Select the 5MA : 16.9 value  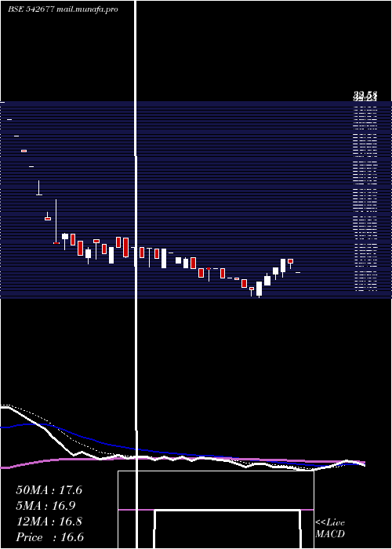46,506
